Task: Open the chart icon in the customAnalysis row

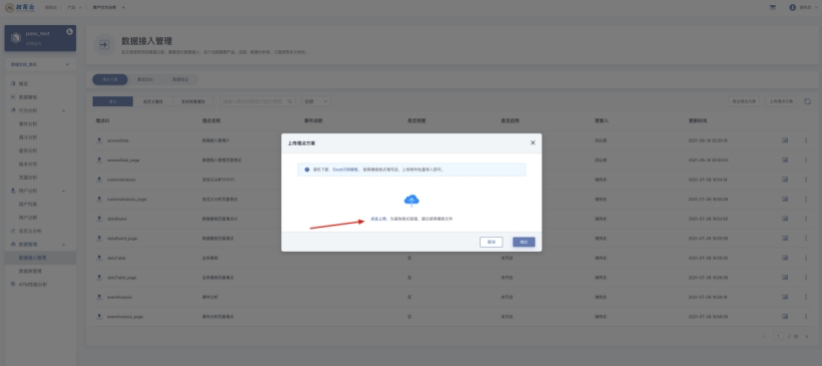Action: 785,179
